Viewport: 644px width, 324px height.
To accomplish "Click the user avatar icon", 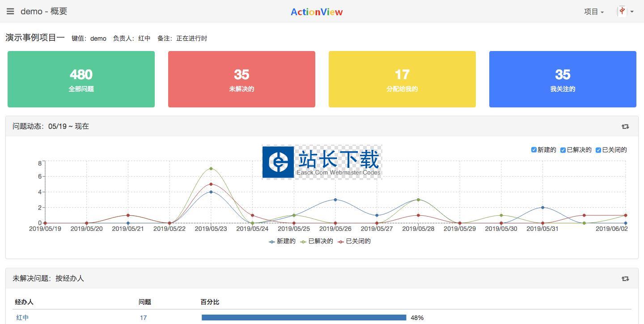I will point(622,12).
